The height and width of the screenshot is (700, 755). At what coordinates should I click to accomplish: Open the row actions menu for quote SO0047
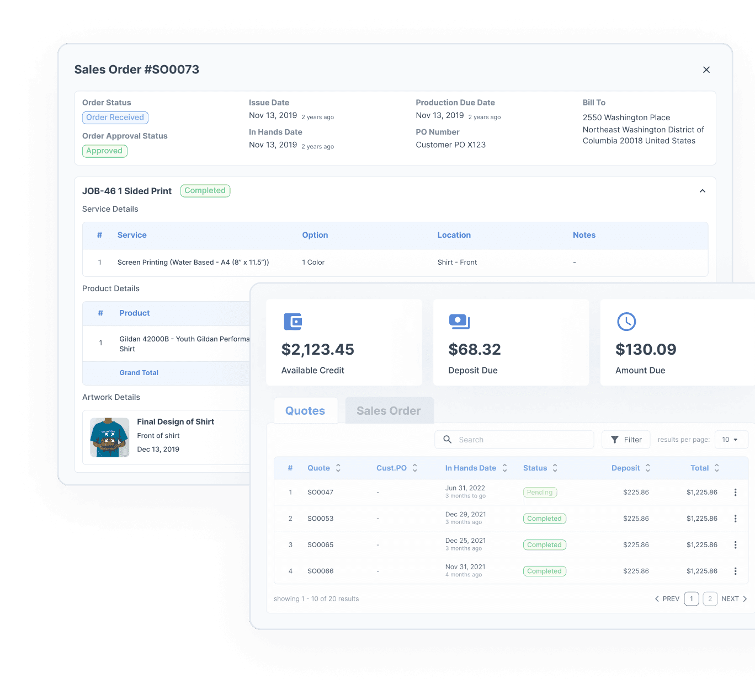(735, 492)
